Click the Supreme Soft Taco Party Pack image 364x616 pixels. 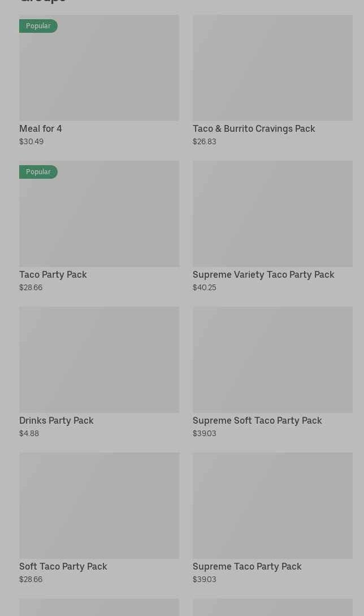pyautogui.click(x=272, y=360)
